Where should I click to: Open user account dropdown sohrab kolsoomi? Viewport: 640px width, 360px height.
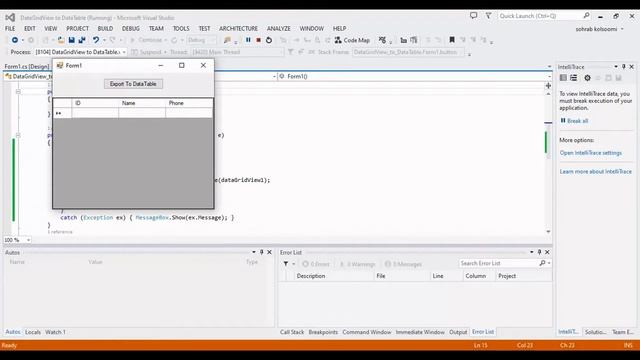600,29
